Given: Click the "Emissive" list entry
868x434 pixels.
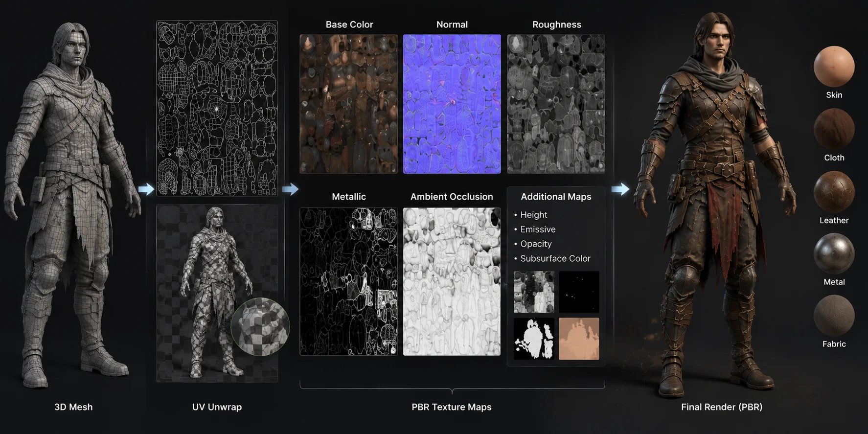Looking at the screenshot, I should tap(538, 229).
